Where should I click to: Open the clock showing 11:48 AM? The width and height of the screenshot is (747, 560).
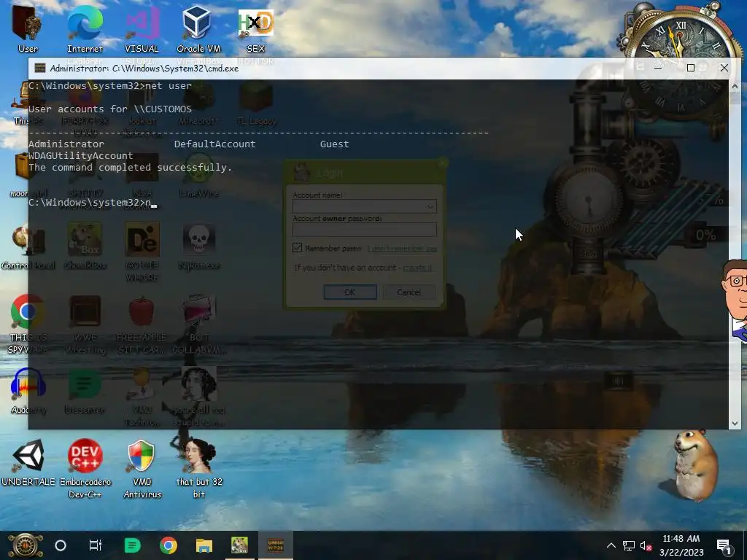pyautogui.click(x=681, y=545)
